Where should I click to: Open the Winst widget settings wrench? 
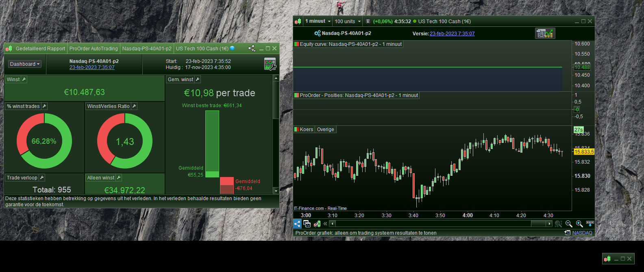[24, 80]
